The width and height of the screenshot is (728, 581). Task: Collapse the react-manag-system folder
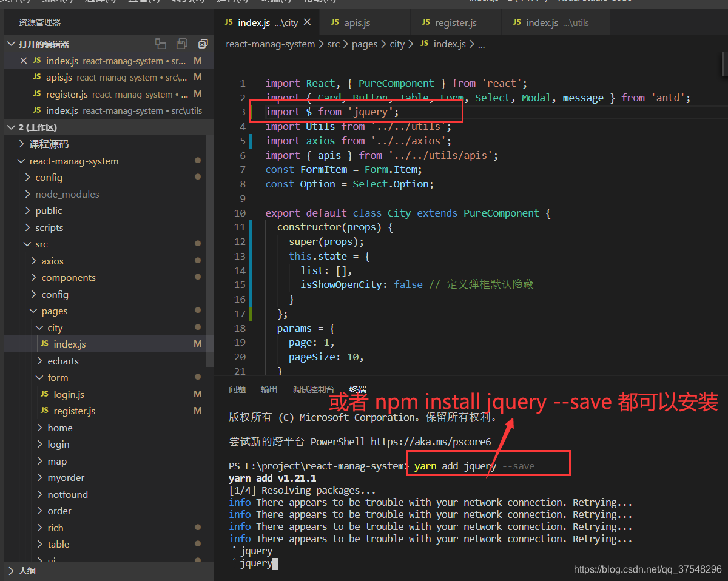coord(22,161)
